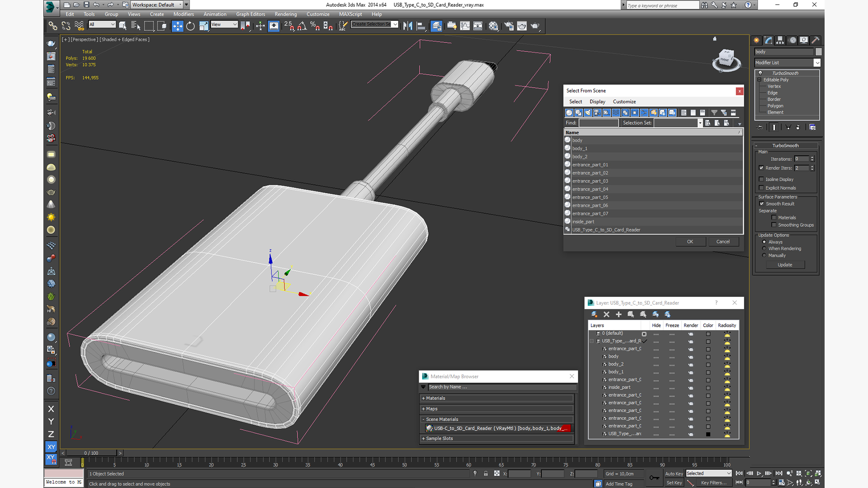Click the TurboSmooth Update button

785,265
